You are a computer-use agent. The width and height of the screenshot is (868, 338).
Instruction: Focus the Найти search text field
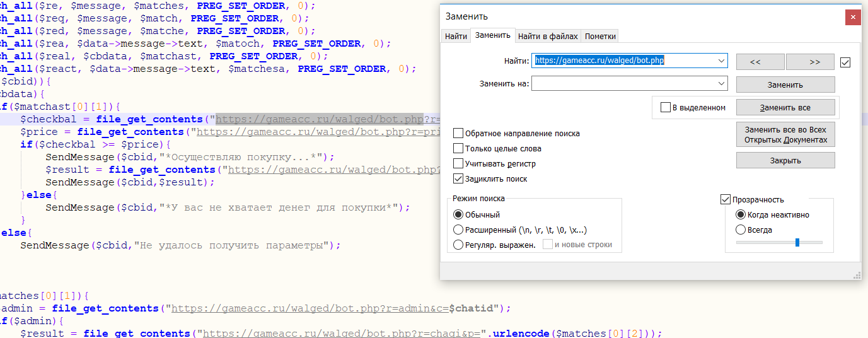[x=624, y=61]
